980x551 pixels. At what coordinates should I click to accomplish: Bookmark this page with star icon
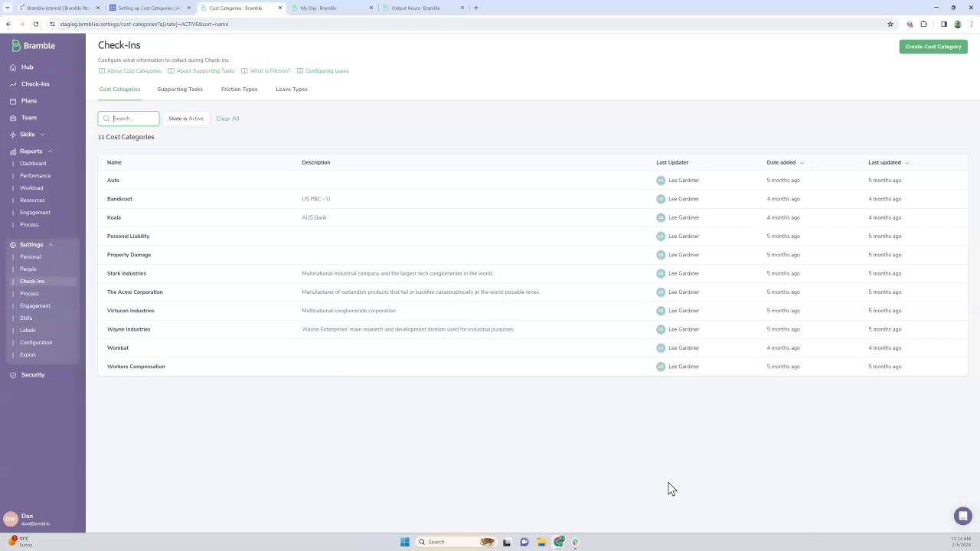(890, 24)
